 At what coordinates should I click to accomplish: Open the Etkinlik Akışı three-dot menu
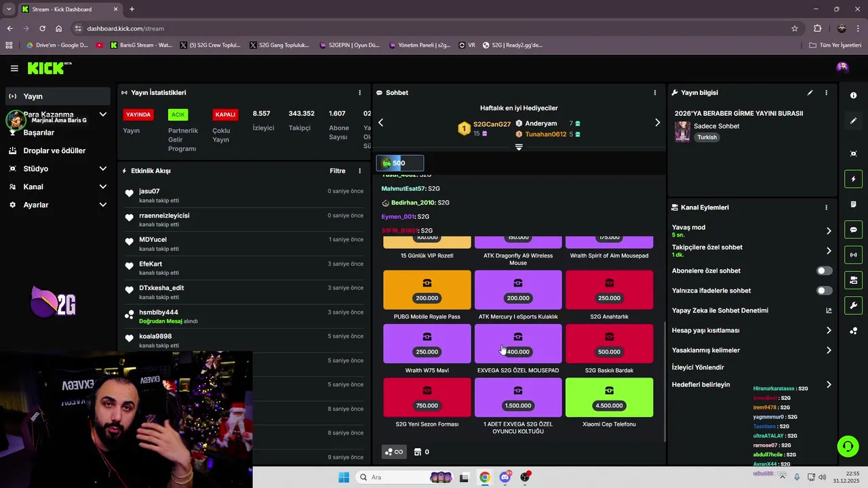[359, 171]
